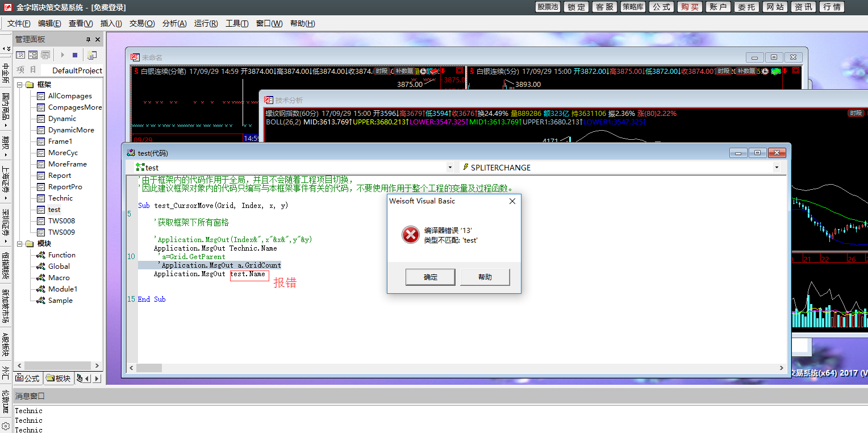The height and width of the screenshot is (433, 868).
Task: Open the 交易(O) menu
Action: coord(142,23)
